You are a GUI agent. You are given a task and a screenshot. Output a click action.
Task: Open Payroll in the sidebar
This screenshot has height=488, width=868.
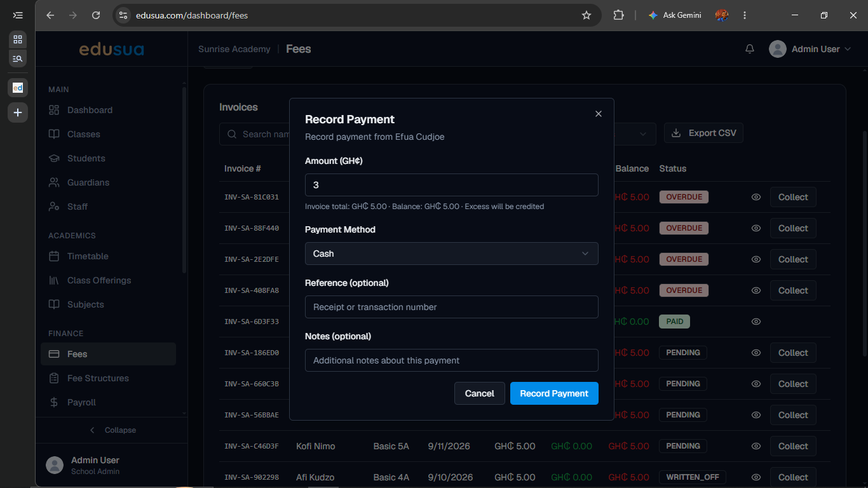click(x=108, y=402)
